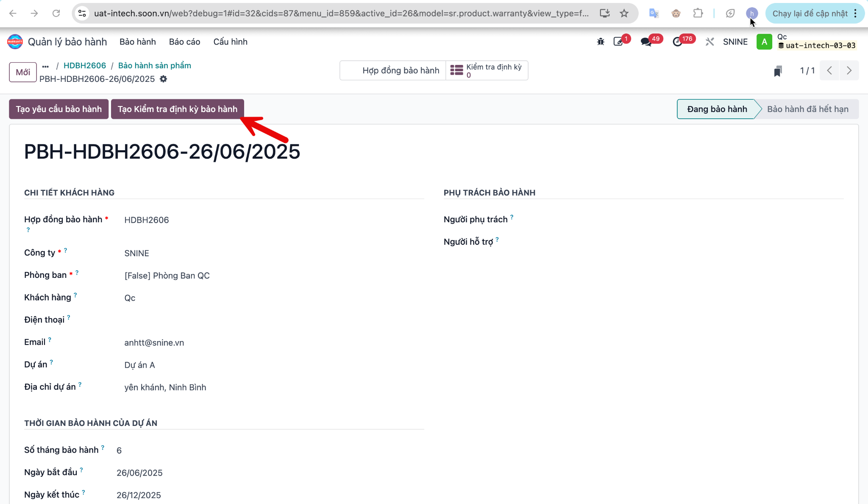Select Bảo hành đã hết hạn status
The image size is (868, 504).
click(807, 109)
